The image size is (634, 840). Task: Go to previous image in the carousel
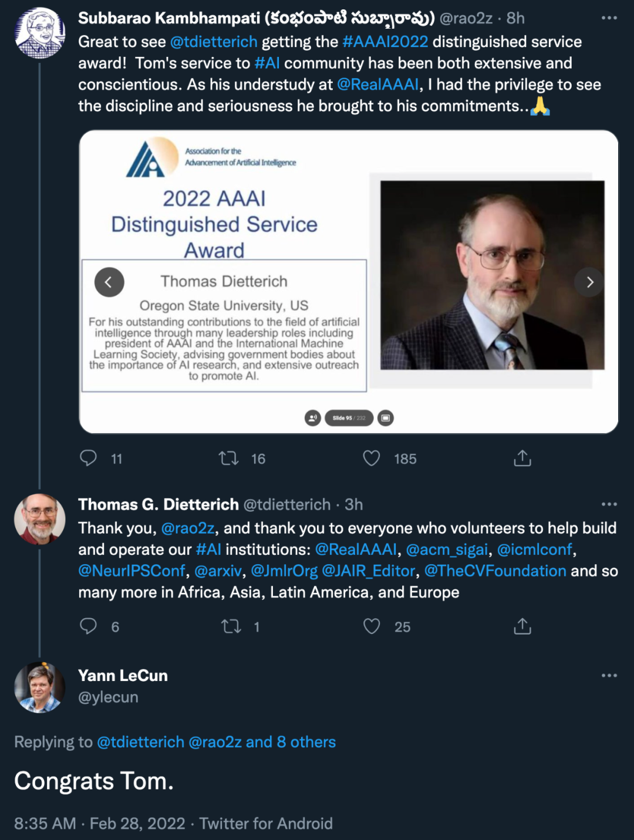109,282
